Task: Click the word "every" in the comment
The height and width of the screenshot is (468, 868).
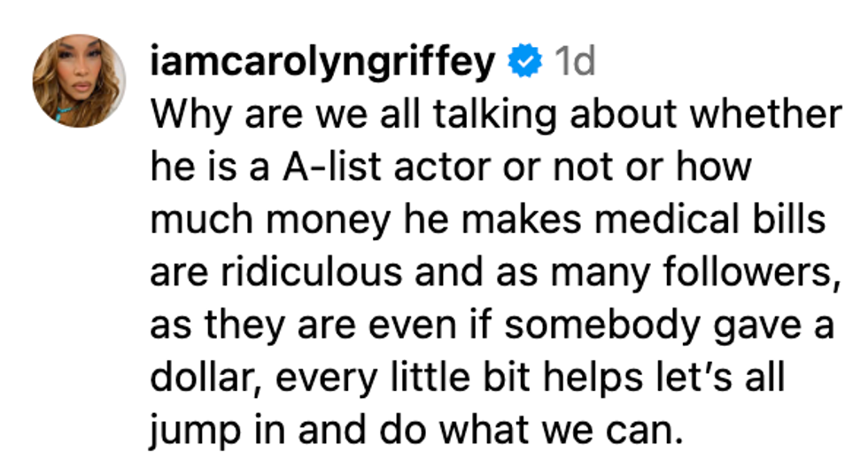Action: pos(315,377)
